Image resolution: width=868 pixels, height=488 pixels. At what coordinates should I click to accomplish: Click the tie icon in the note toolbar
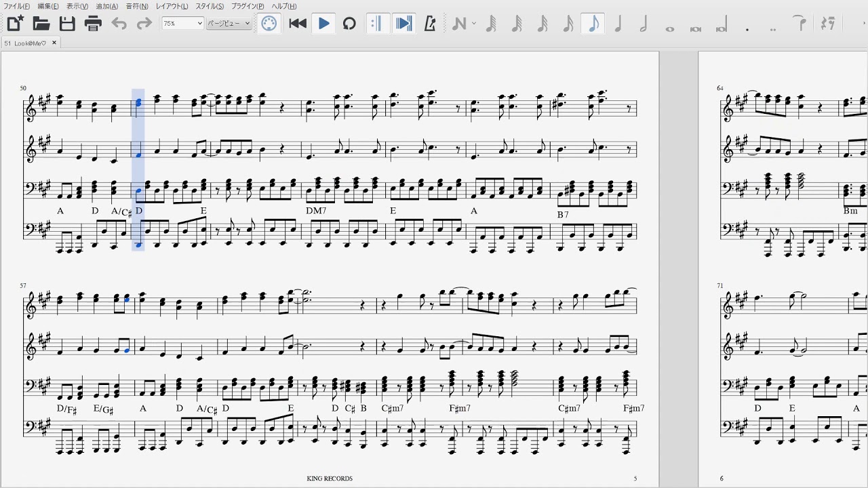801,24
